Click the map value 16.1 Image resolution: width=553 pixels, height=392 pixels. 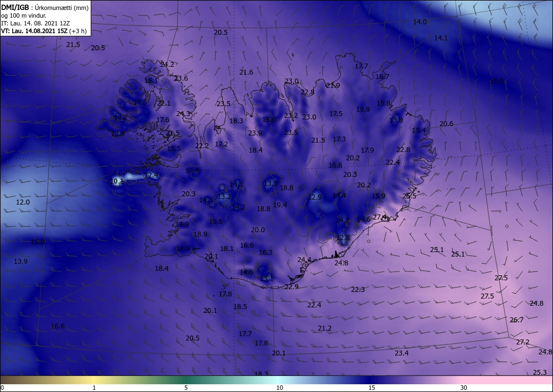(151, 80)
